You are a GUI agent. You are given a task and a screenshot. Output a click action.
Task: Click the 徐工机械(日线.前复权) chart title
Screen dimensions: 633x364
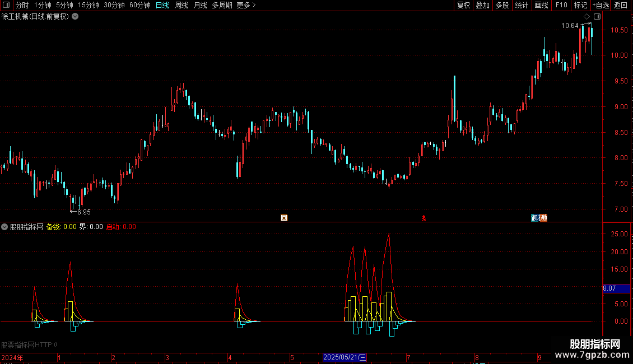coord(35,17)
